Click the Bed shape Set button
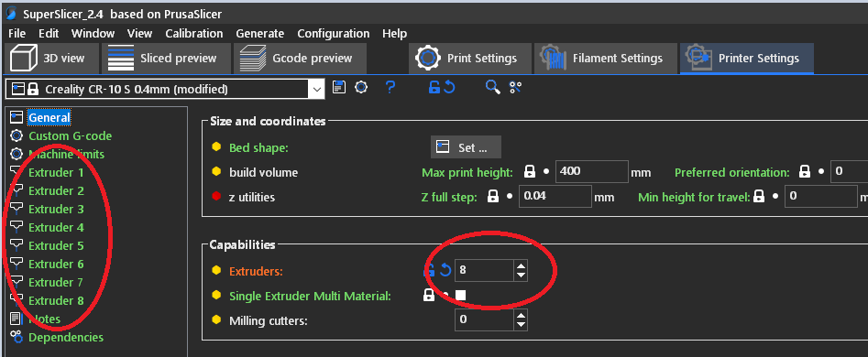The image size is (868, 357). (467, 147)
